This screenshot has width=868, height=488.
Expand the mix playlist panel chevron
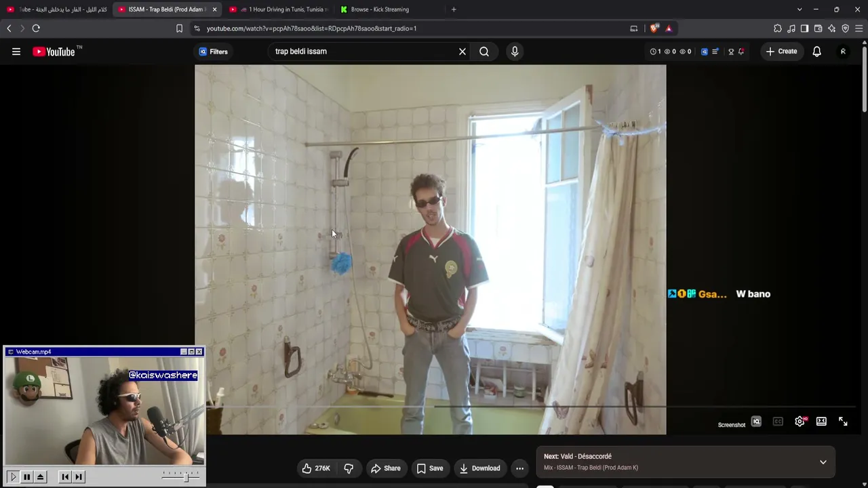pos(823,462)
